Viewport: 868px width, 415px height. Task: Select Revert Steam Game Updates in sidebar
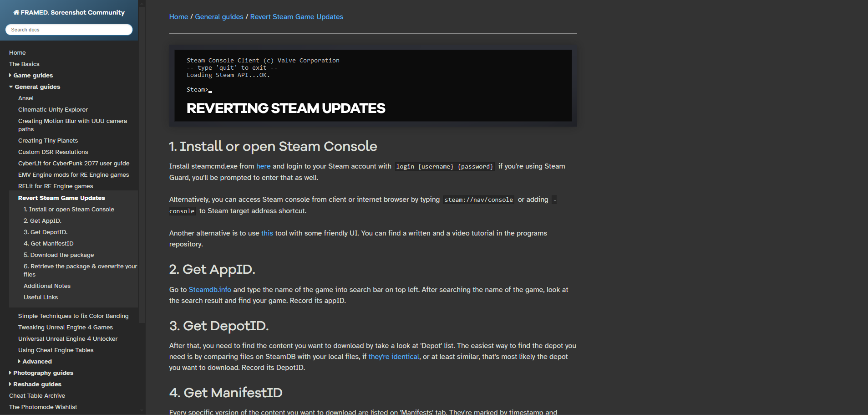(x=61, y=198)
